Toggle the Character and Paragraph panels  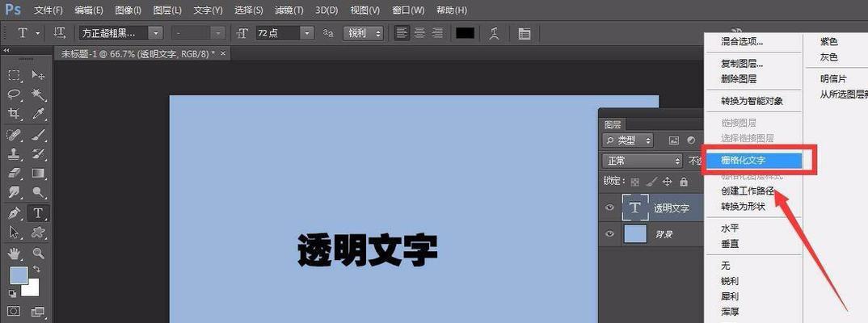coord(524,33)
